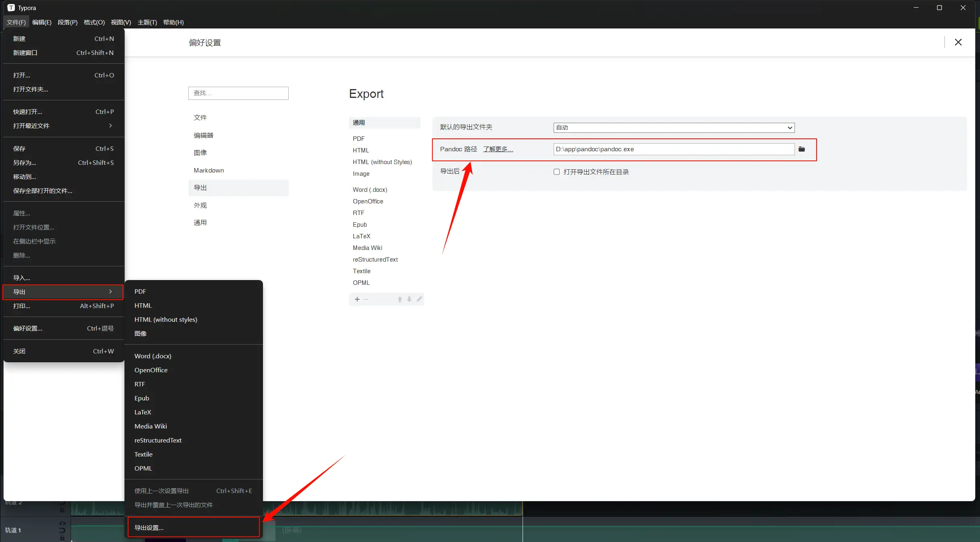Select Markdown in preferences sidebar

[x=209, y=170]
